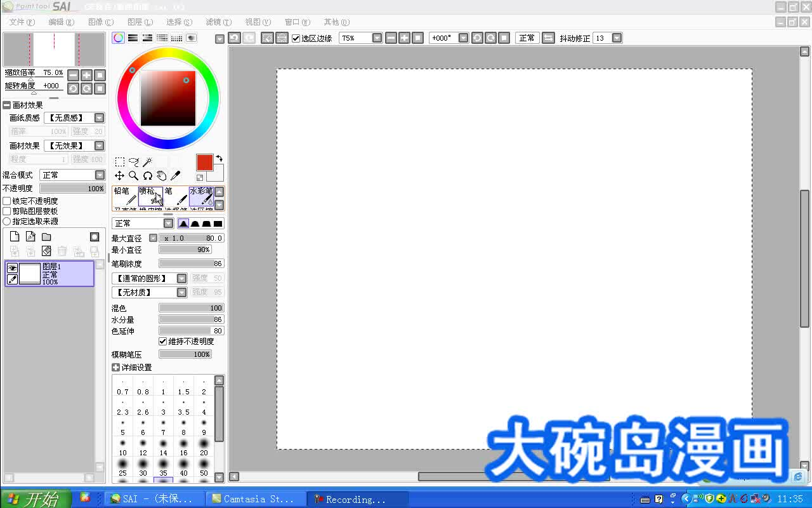
Task: Create a new layer folder
Action: click(x=46, y=237)
